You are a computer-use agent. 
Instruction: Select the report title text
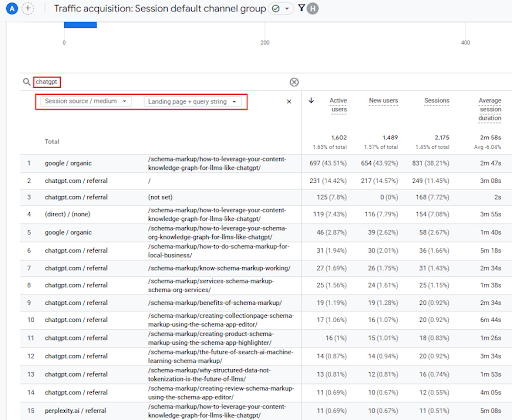[x=160, y=9]
